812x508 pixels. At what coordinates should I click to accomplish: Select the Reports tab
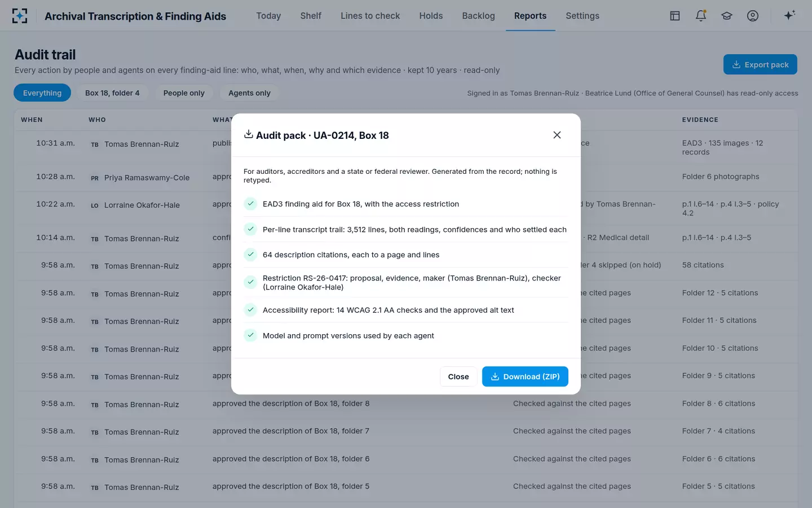click(530, 16)
